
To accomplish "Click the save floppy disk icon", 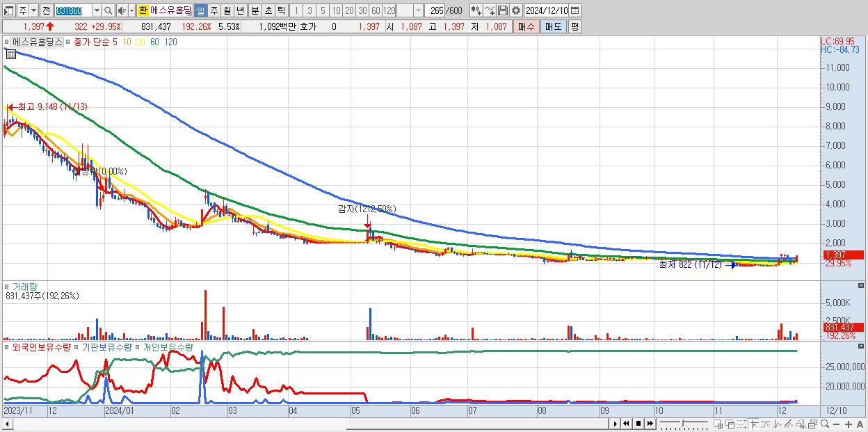I will click(503, 10).
